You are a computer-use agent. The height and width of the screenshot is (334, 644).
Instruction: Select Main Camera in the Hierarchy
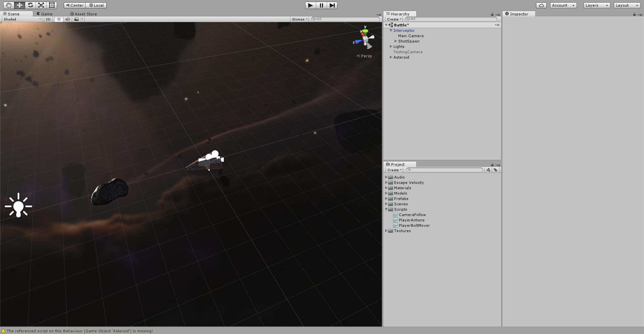pyautogui.click(x=411, y=36)
